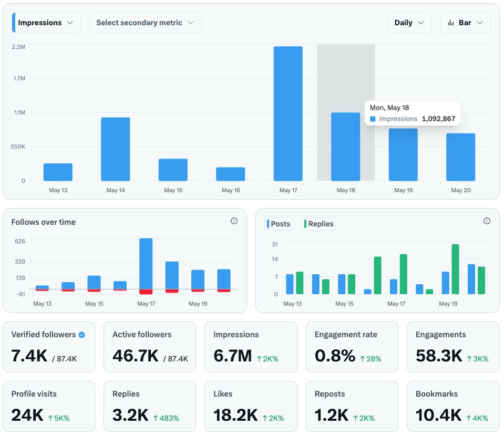Click the bar chart icon beside Bar
Screen dimensions: 504x436
coord(451,23)
